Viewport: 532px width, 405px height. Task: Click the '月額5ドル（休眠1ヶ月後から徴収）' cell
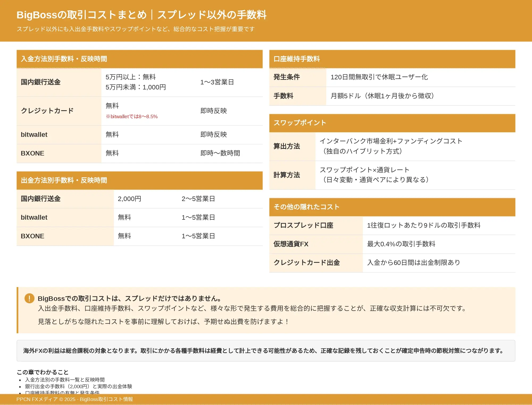coord(421,96)
